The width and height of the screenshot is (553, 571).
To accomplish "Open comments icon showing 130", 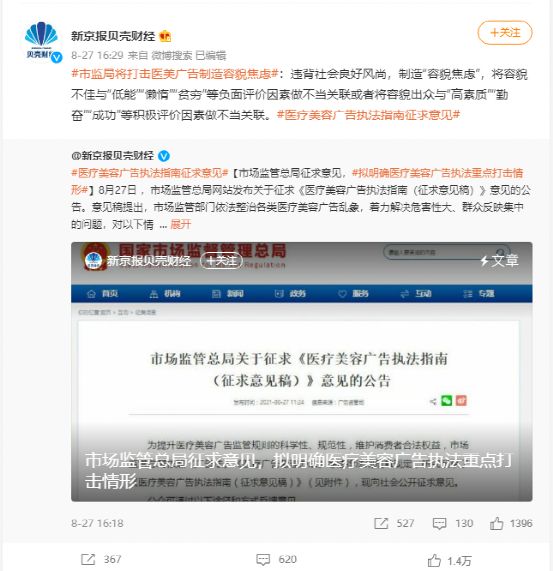I will point(439,523).
